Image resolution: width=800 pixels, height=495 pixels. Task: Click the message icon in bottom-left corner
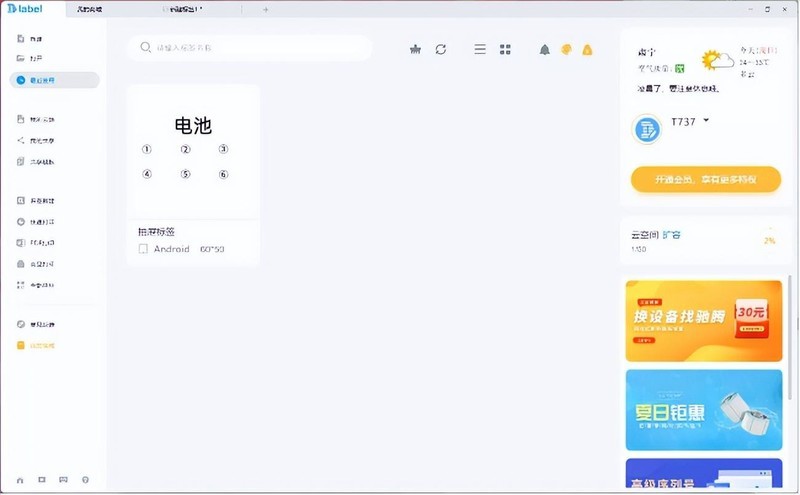pyautogui.click(x=63, y=480)
